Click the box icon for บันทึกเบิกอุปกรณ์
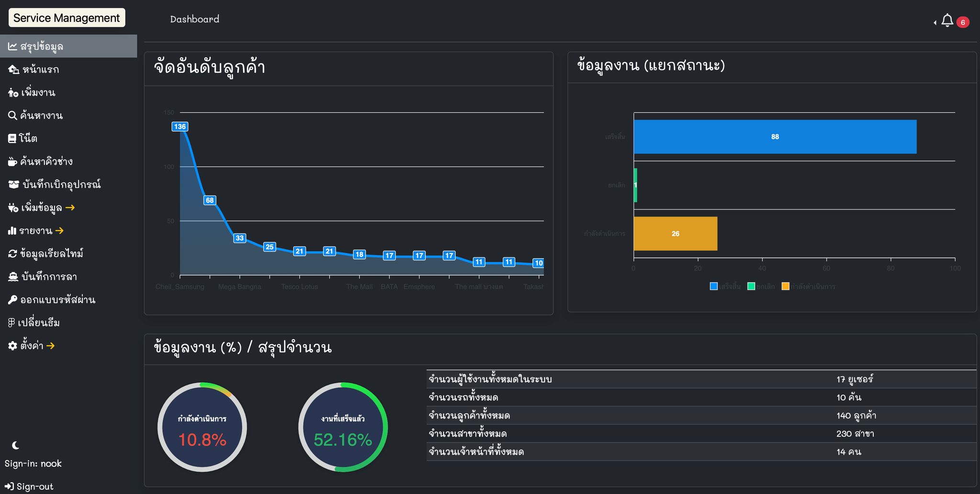The image size is (980, 494). point(13,185)
